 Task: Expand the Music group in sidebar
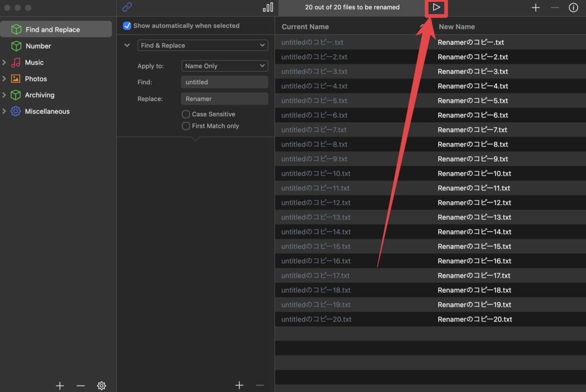(x=5, y=62)
